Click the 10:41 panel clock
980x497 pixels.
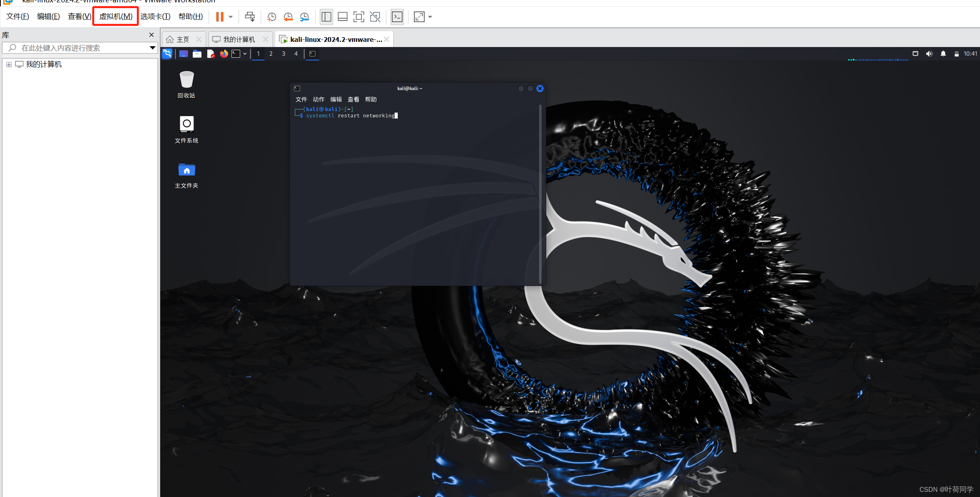970,54
